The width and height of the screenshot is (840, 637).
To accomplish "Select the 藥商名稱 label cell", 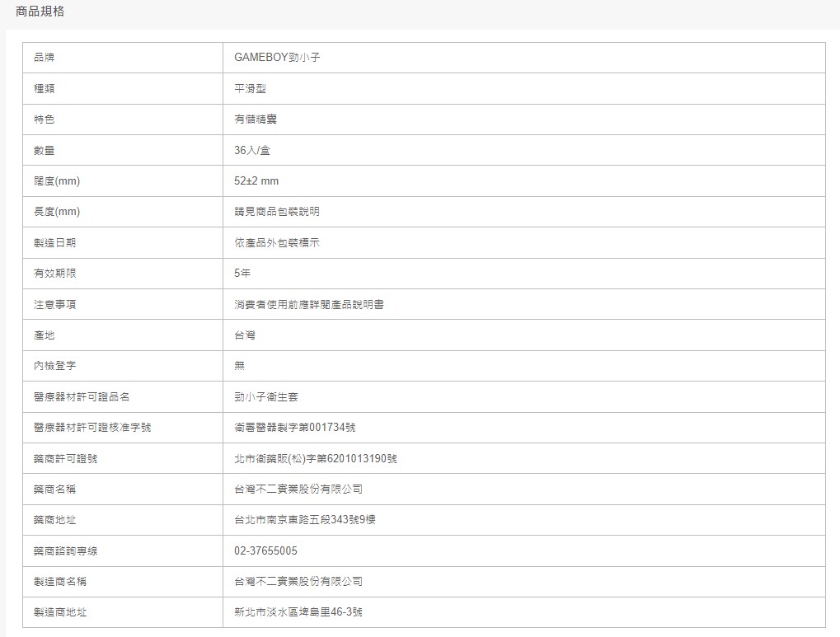I will 123,489.
